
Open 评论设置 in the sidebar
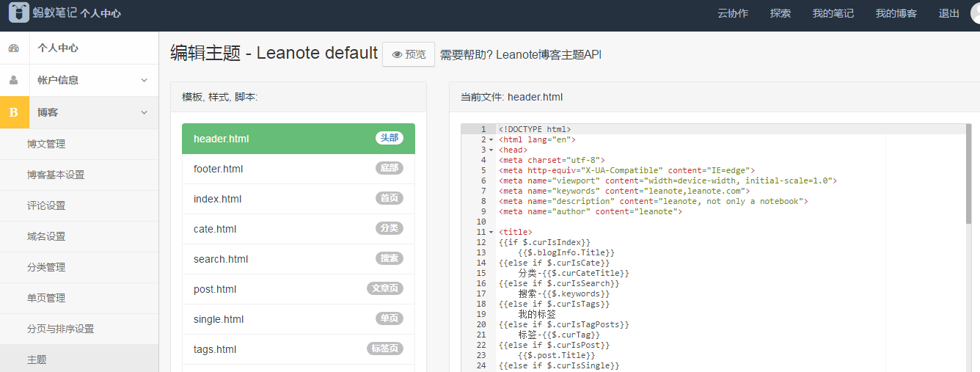(x=79, y=205)
